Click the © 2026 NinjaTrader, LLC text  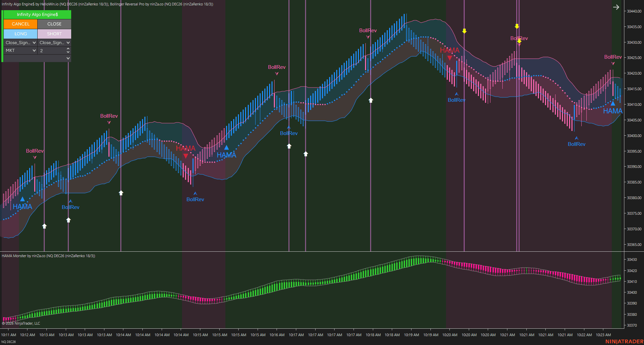pyautogui.click(x=21, y=323)
